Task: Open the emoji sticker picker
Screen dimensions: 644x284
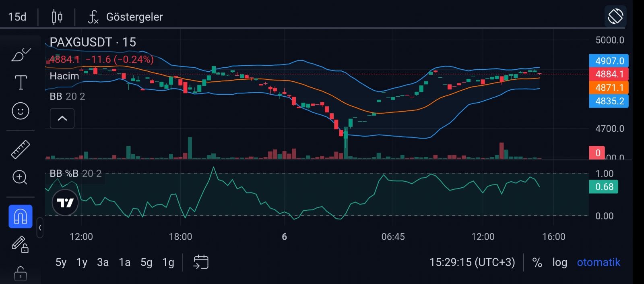Action: (21, 111)
